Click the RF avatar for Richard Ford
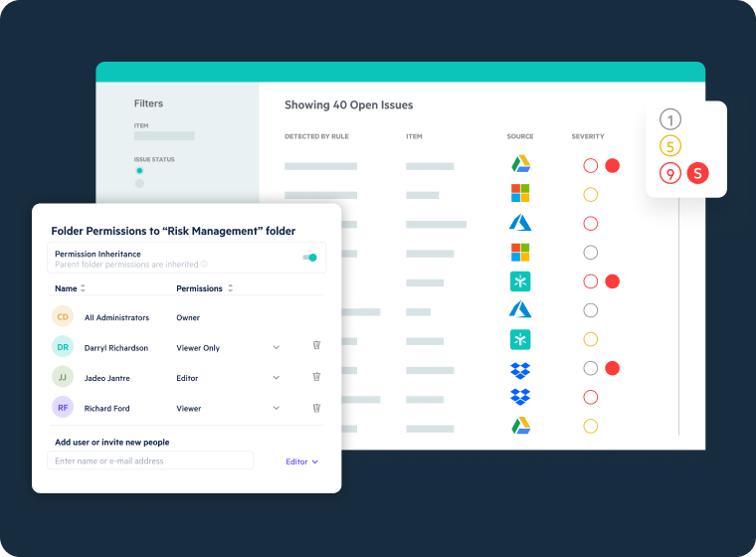Screen dimensions: 756x557 [63, 408]
